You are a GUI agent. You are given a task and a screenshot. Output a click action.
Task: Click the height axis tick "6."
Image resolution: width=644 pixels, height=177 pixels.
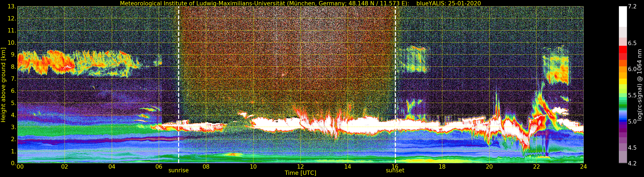click(14, 91)
